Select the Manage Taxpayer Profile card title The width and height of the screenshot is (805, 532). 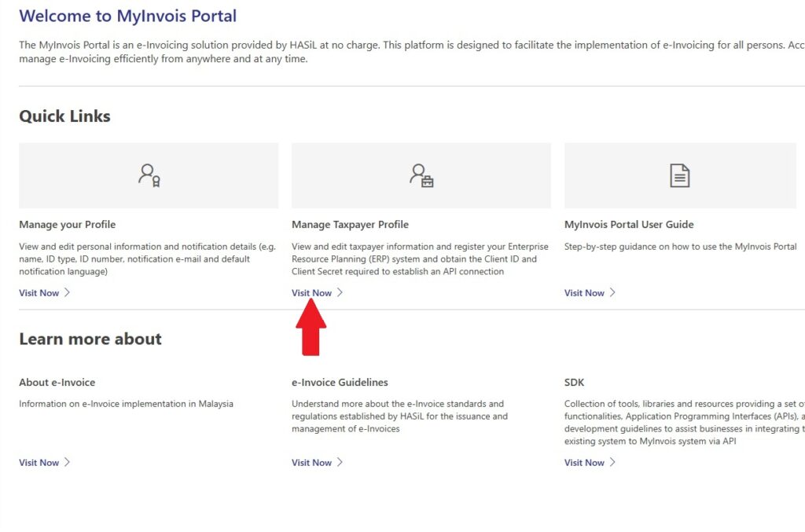point(350,225)
